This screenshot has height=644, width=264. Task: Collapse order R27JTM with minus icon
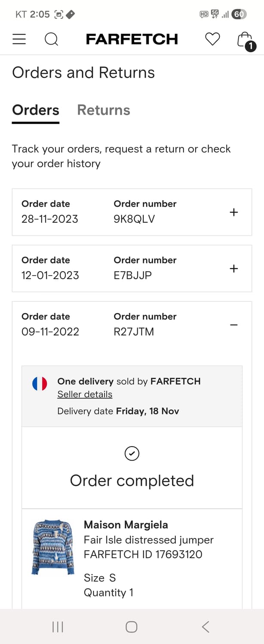coord(234,325)
